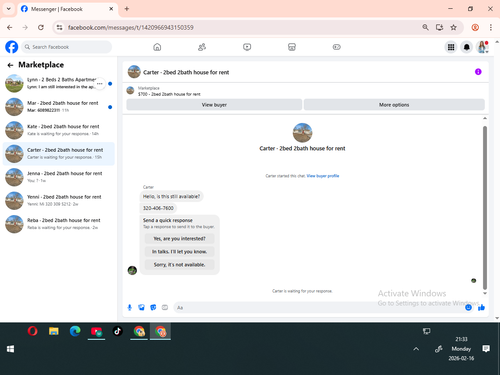Open TikTok from taskbar
The width and height of the screenshot is (500, 375).
pyautogui.click(x=118, y=331)
